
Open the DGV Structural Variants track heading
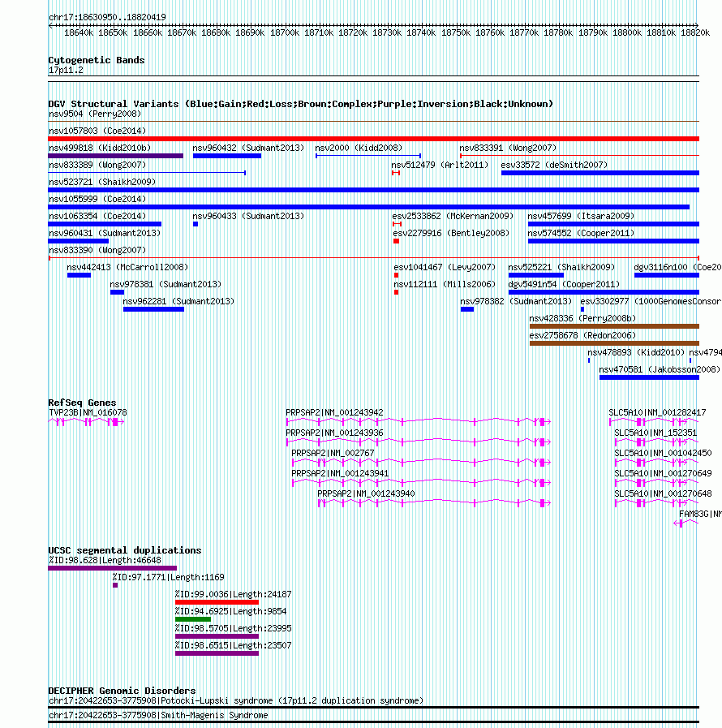click(x=301, y=104)
